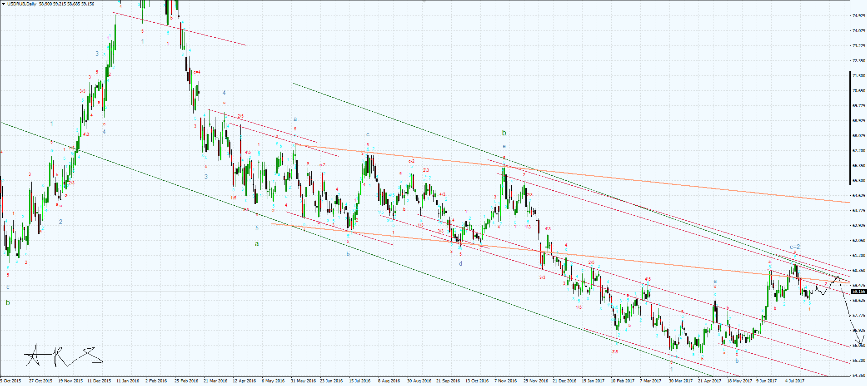Image resolution: width=868 pixels, height=386 pixels.
Task: Click the 69.775 price axis label
Action: [x=859, y=106]
